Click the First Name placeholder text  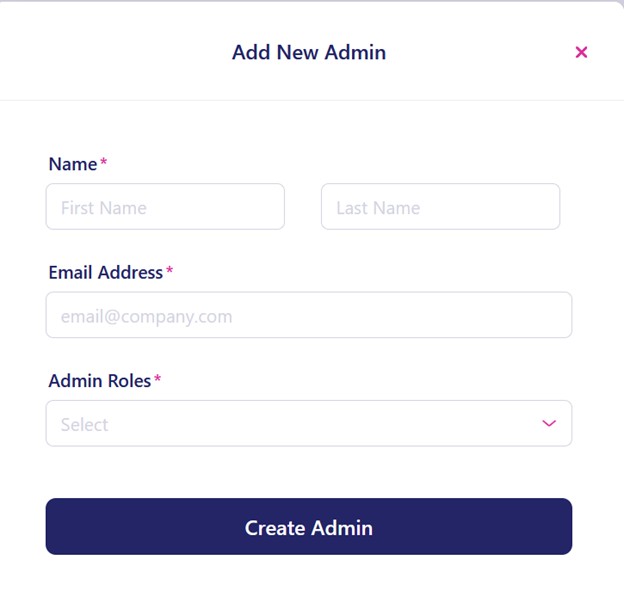click(x=103, y=208)
